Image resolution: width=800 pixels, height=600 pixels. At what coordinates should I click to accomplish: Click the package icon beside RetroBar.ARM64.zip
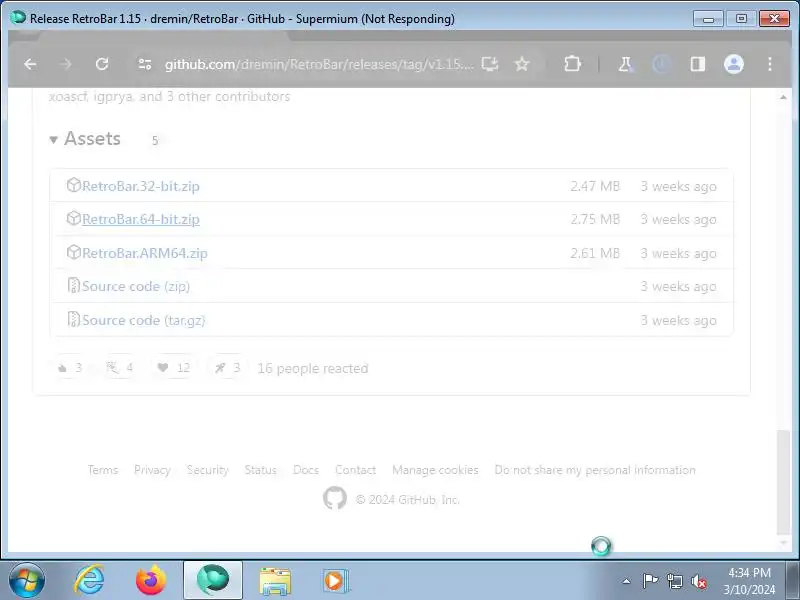tap(73, 252)
